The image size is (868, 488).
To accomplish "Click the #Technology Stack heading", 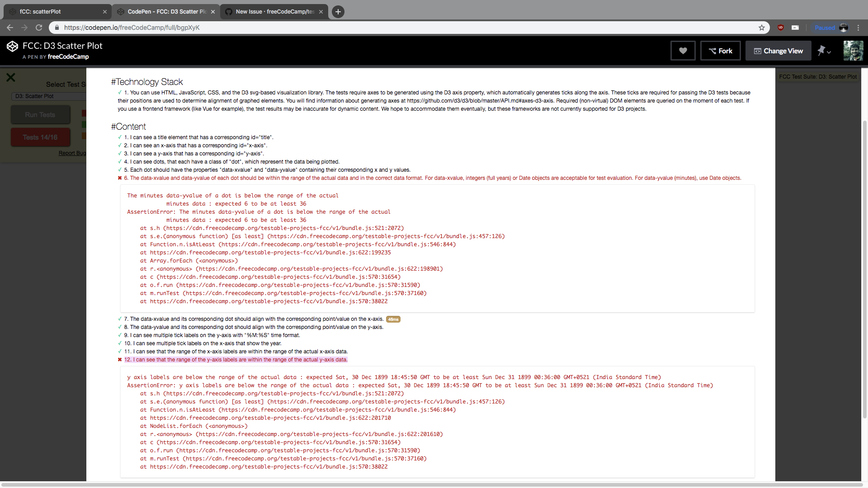I will click(x=147, y=82).
